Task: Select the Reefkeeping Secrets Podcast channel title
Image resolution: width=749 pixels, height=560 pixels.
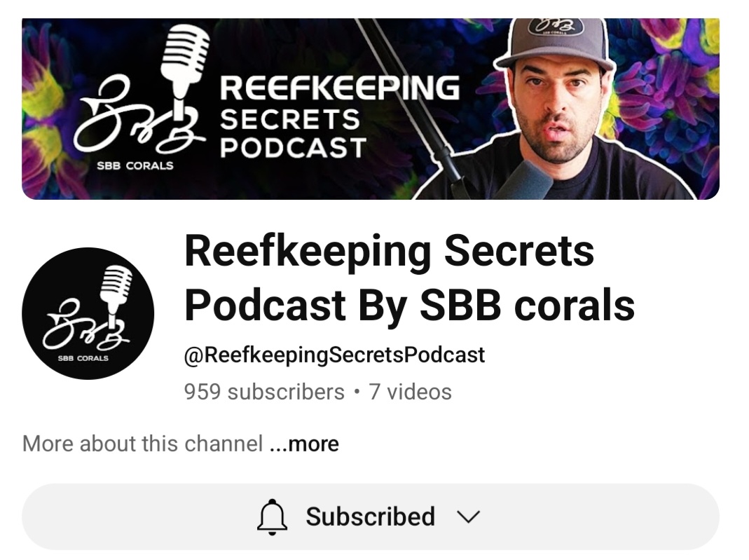Action: 409,278
